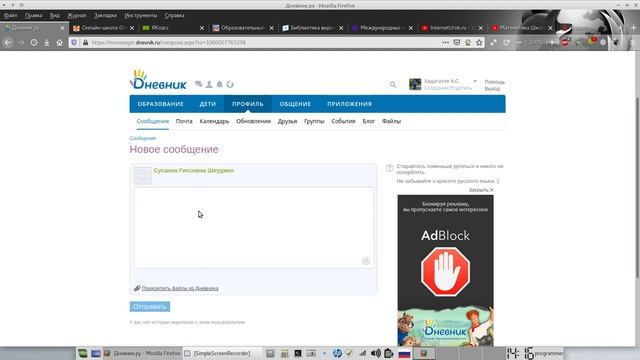Bookmark this page with the star icon
This screenshot has width=640, height=360.
pos(479,42)
